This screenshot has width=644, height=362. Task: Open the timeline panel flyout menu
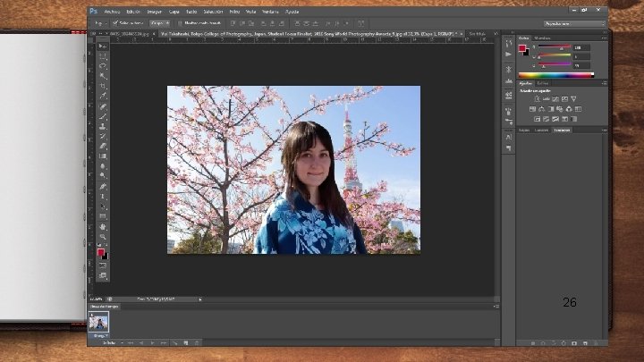pyautogui.click(x=496, y=307)
